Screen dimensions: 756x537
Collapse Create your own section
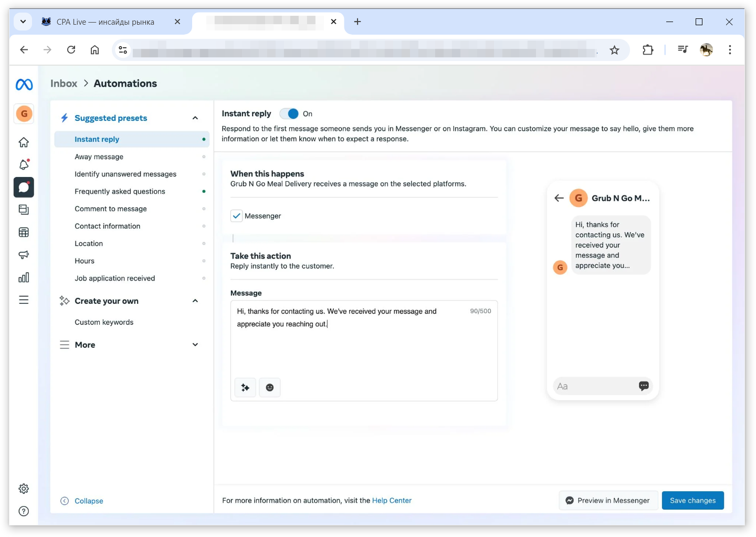pyautogui.click(x=195, y=301)
